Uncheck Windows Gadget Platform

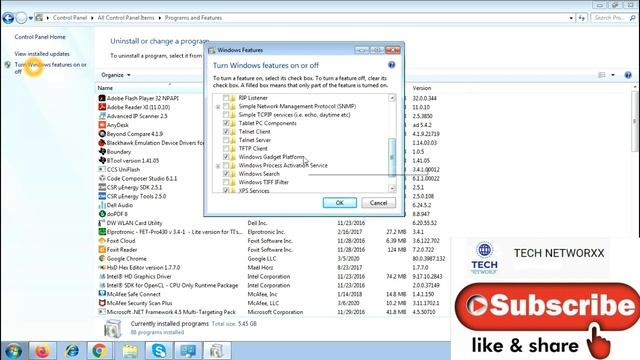click(x=226, y=157)
